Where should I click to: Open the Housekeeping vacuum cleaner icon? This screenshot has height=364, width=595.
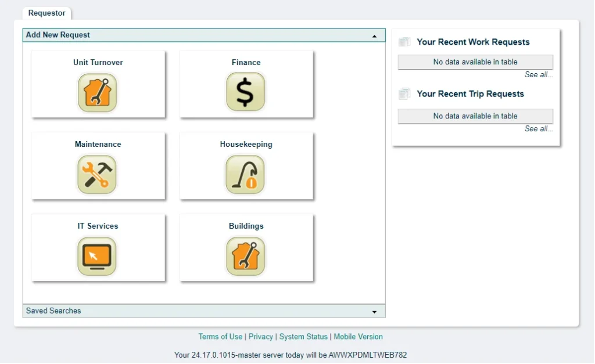(x=245, y=174)
